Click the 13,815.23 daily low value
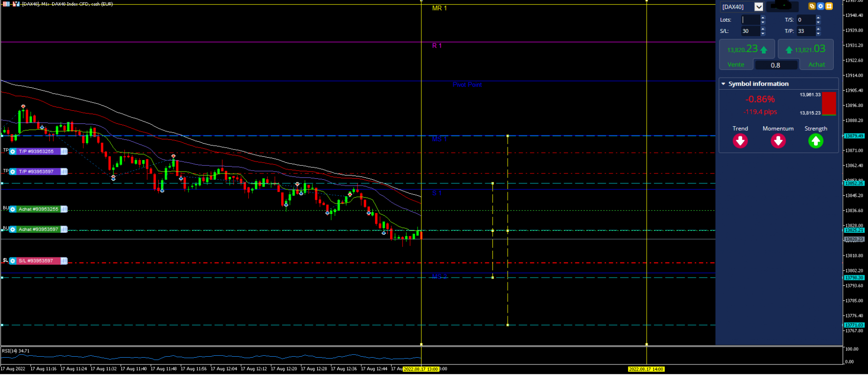The width and height of the screenshot is (868, 375). (810, 113)
